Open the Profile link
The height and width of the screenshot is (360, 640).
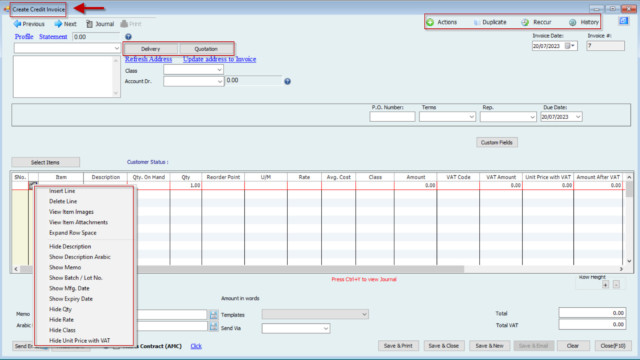pos(24,37)
